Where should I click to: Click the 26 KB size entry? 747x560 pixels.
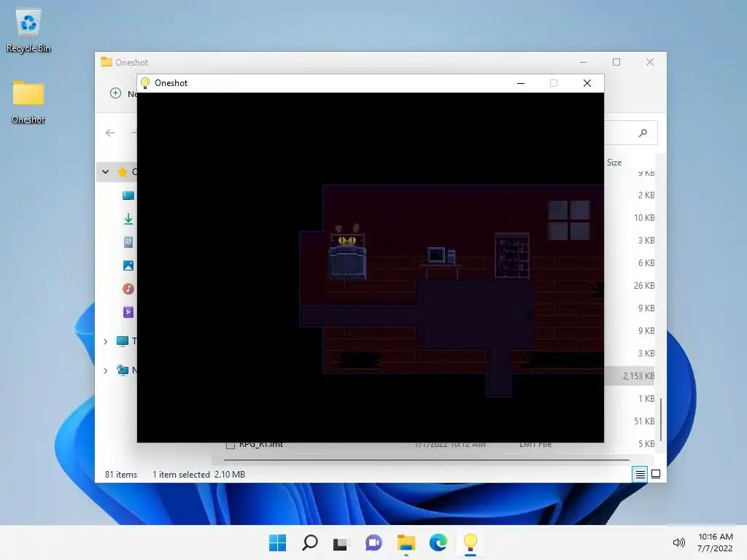coord(644,285)
